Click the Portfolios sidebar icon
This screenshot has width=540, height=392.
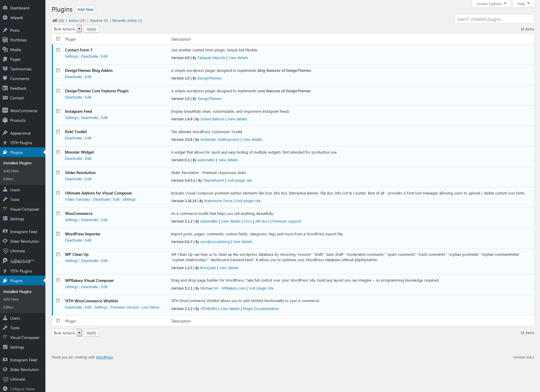point(5,40)
